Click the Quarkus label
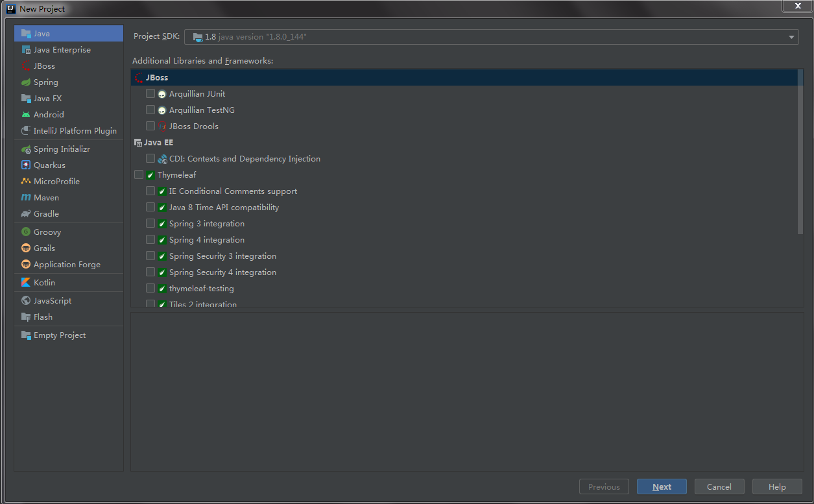 click(49, 165)
